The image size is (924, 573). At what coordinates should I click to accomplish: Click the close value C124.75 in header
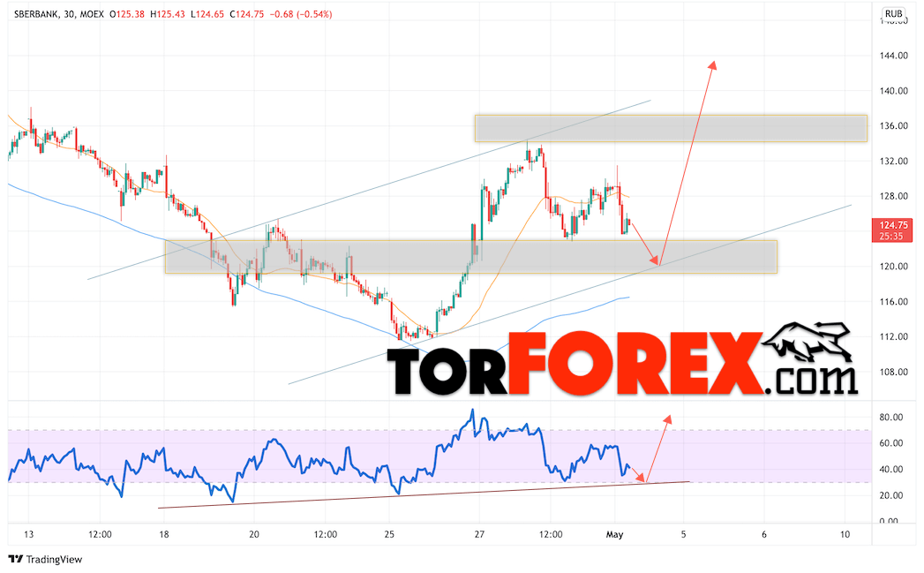coord(246,14)
